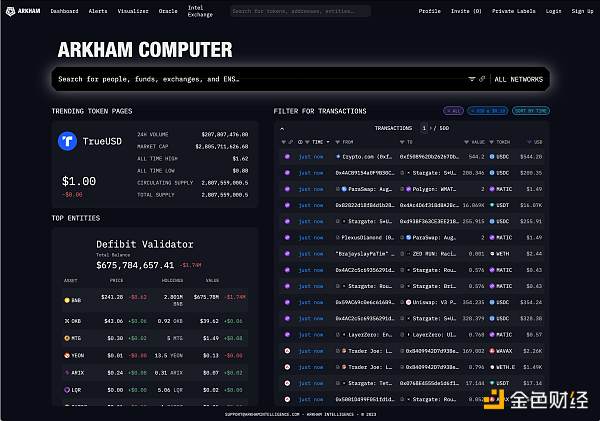Image resolution: width=600 pixels, height=421 pixels.
Task: Open the USD column filter
Action: click(x=529, y=142)
